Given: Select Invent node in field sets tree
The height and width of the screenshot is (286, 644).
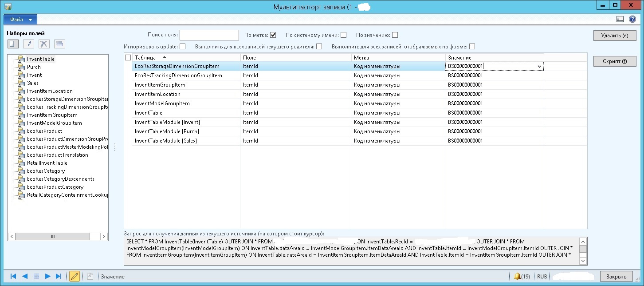Looking at the screenshot, I should coord(35,75).
